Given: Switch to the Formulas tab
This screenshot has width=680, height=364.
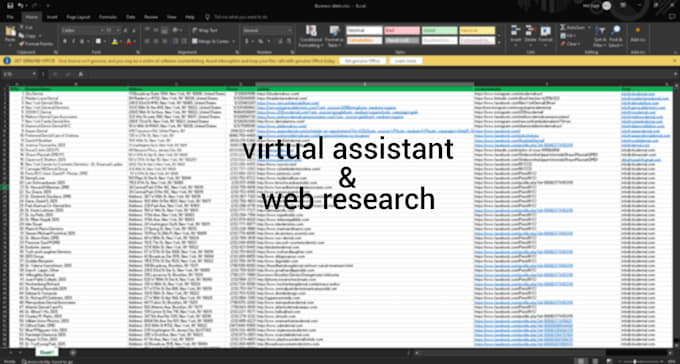Looking at the screenshot, I should coord(108,17).
